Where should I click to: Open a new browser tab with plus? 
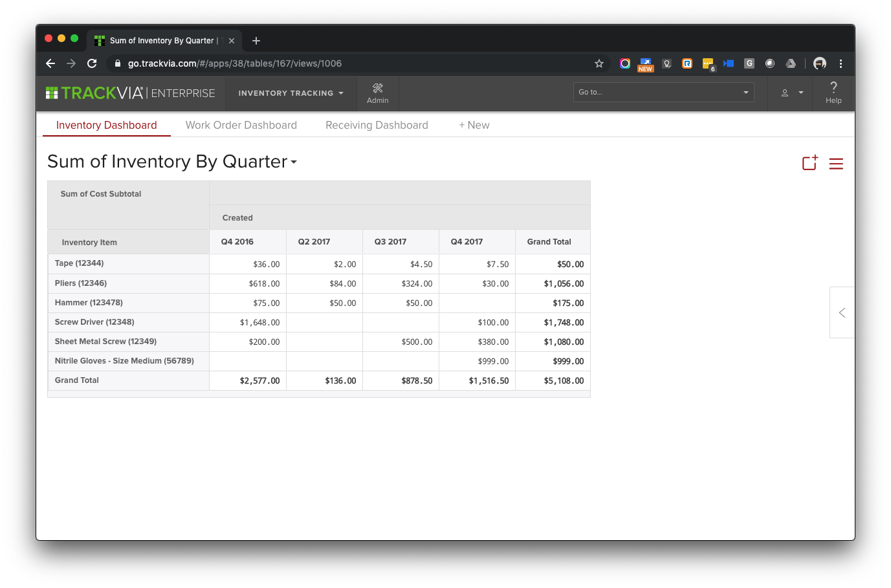coord(256,41)
